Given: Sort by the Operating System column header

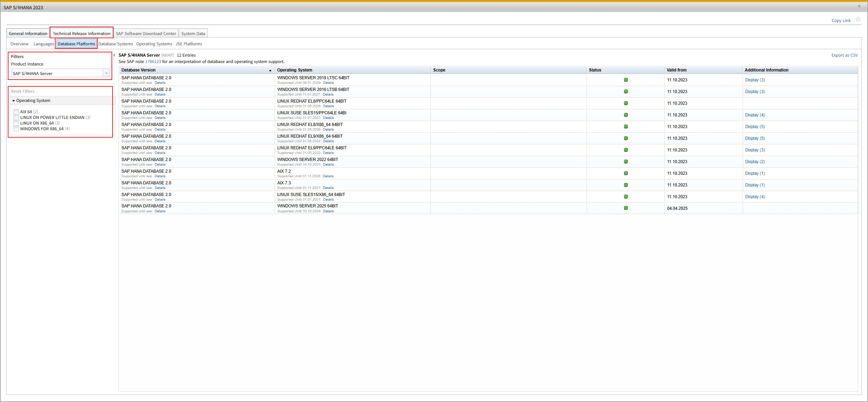Looking at the screenshot, I should tap(353, 70).
